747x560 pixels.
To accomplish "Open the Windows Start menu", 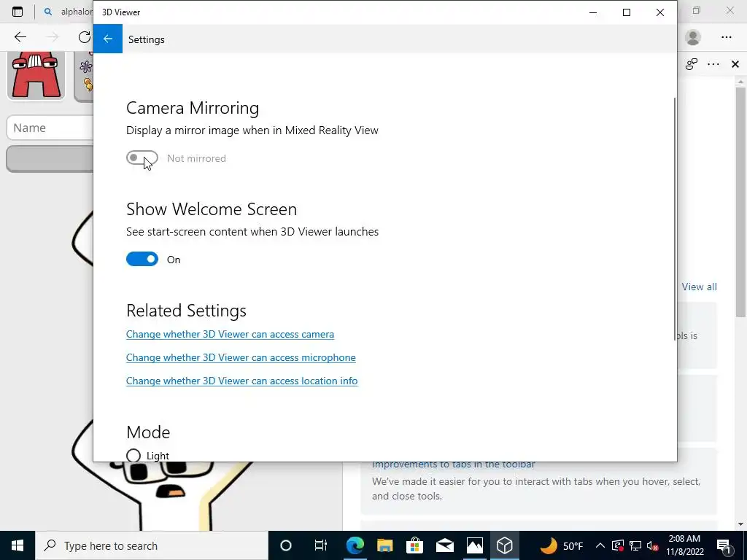I will (x=18, y=545).
